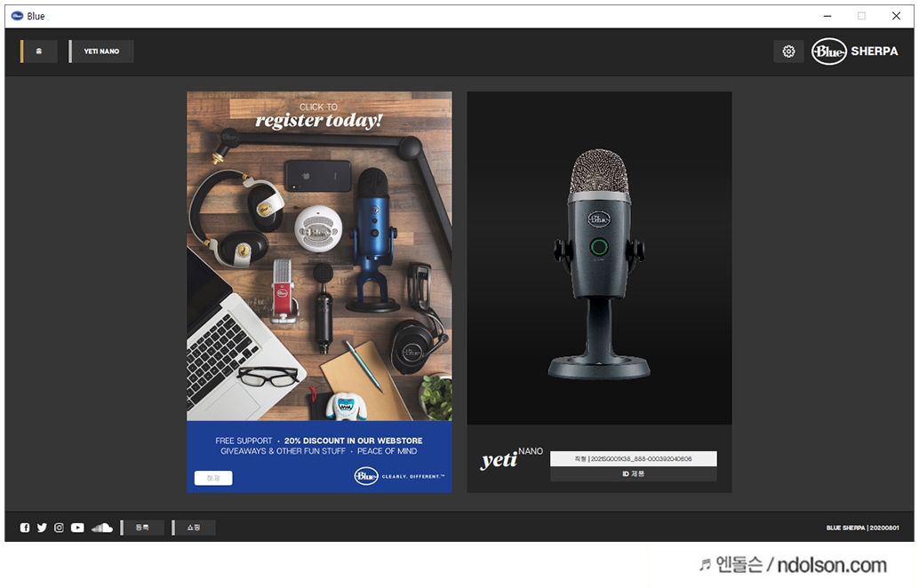
Task: Click the ID 제품 button
Action: click(633, 473)
